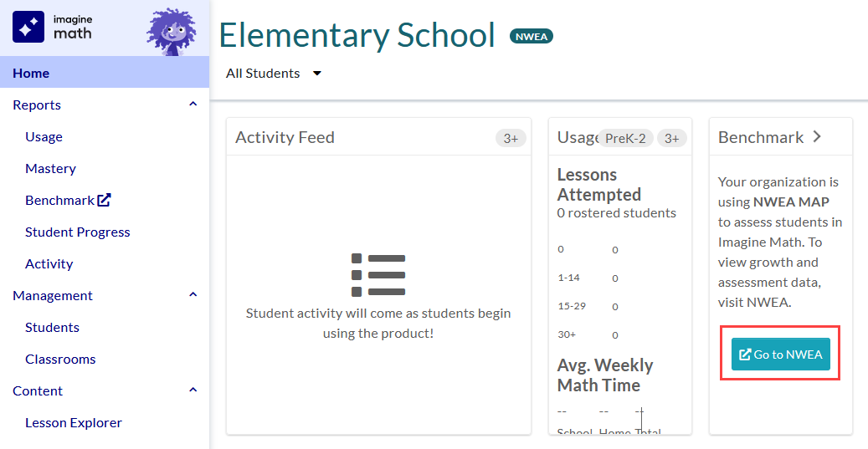Click the Imagine Math logo icon
Image resolution: width=868 pixels, height=449 pixels.
pos(28,27)
